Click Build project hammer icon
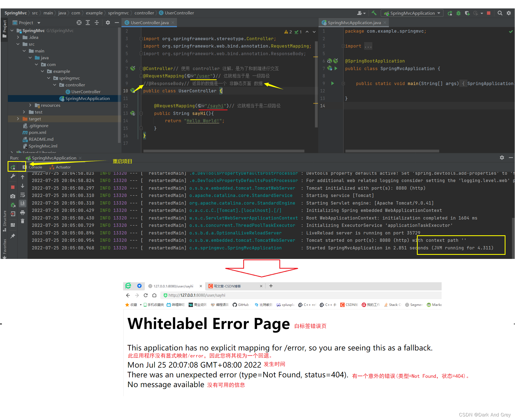 tap(374, 13)
